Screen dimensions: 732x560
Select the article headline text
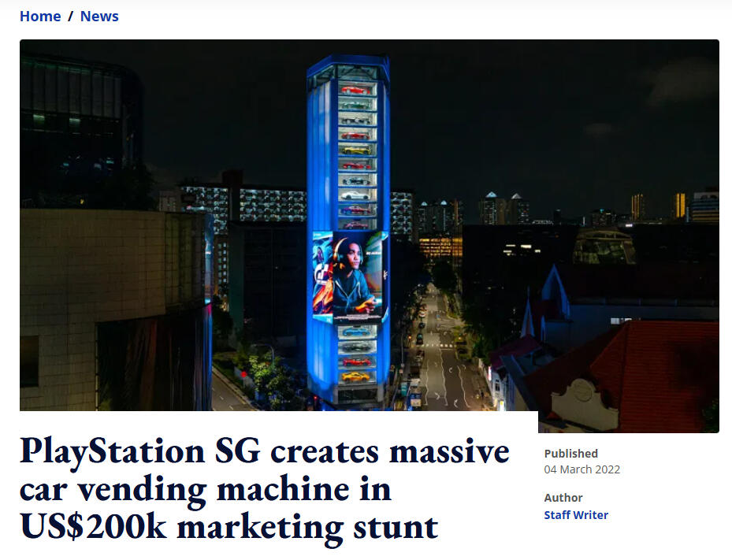(265, 489)
